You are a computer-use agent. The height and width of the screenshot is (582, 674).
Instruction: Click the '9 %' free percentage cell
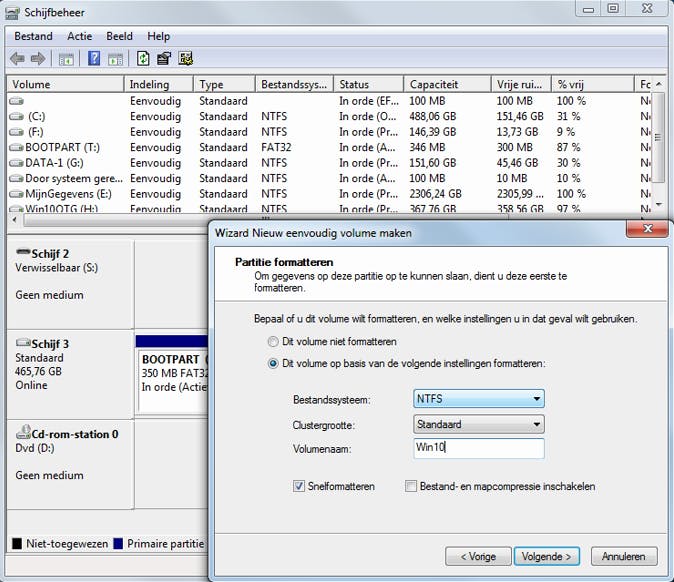point(566,132)
